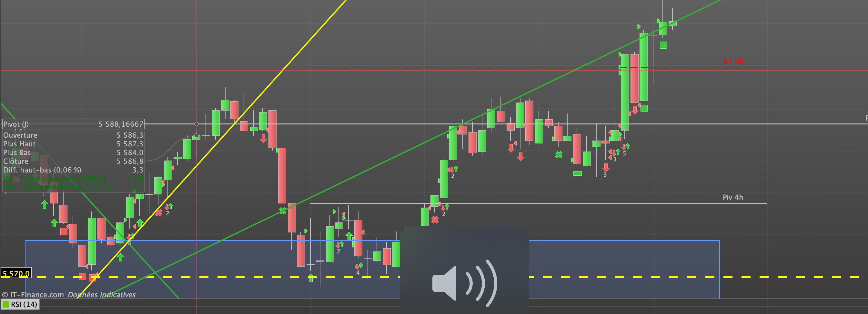
Task: Select the Pivot (J) row in the info box
Action: 73,124
